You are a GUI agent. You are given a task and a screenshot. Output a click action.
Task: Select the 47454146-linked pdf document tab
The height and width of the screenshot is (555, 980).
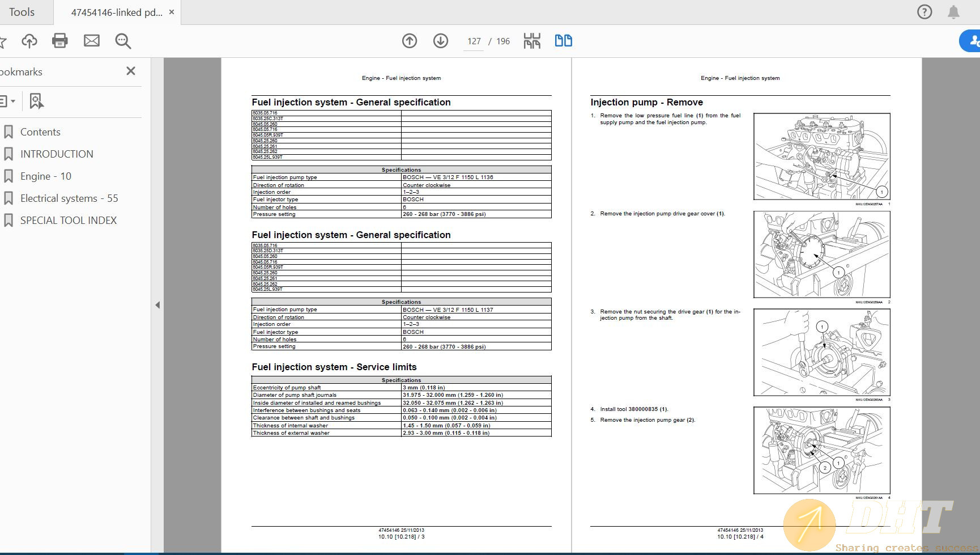[x=116, y=12]
